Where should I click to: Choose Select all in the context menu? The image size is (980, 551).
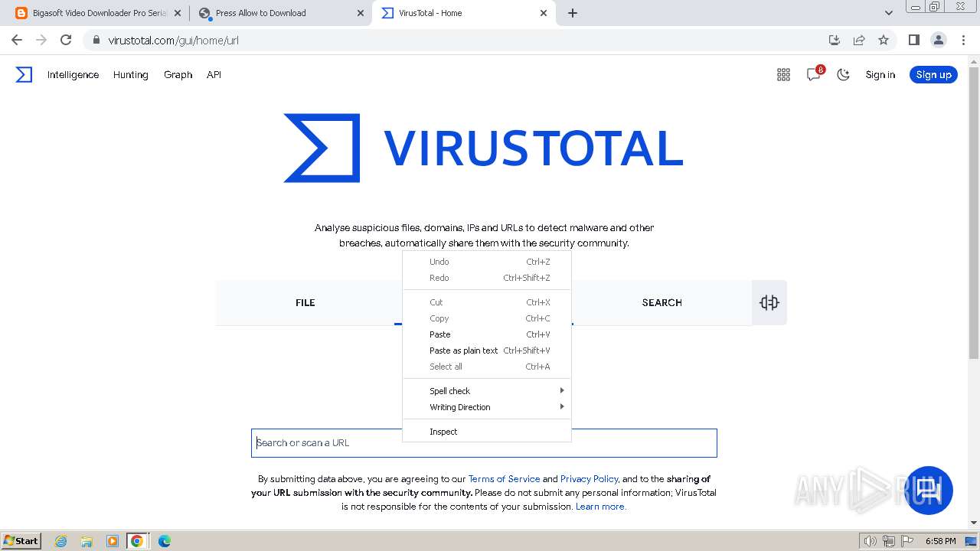[487, 367]
